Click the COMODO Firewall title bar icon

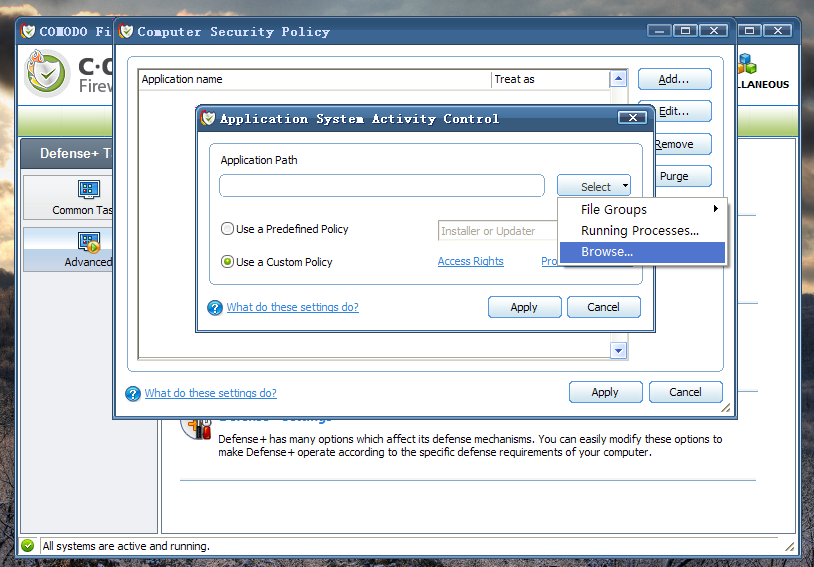(28, 31)
